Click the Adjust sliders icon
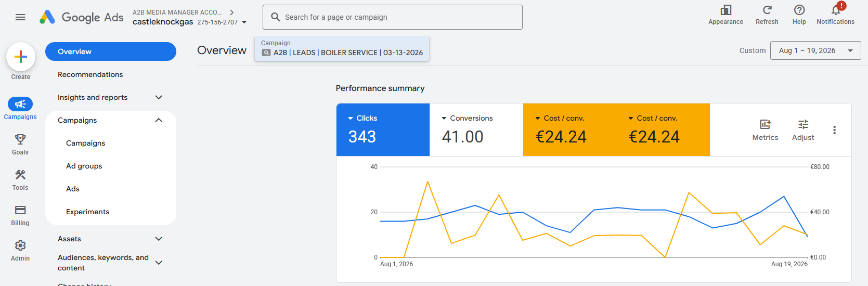 (803, 124)
